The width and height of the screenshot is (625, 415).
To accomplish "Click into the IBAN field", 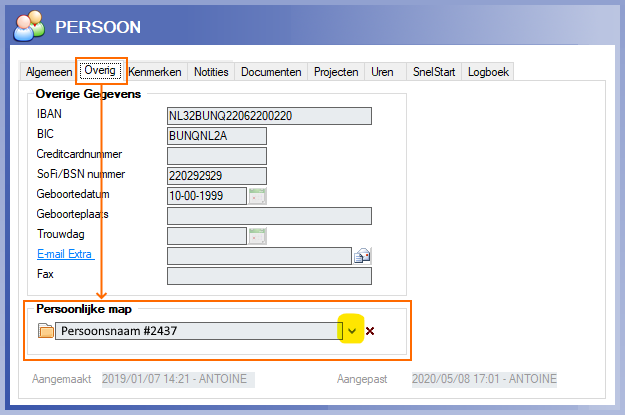I will (x=269, y=116).
